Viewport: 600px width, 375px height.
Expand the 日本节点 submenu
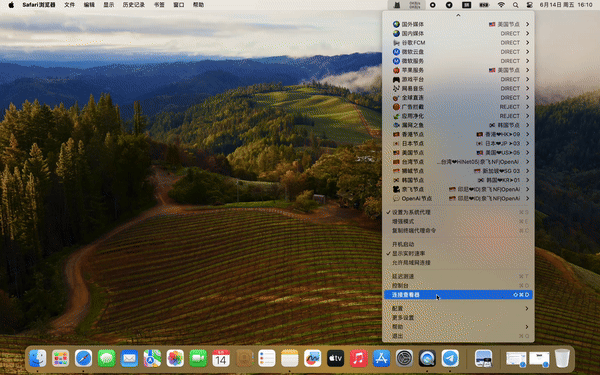[458, 143]
